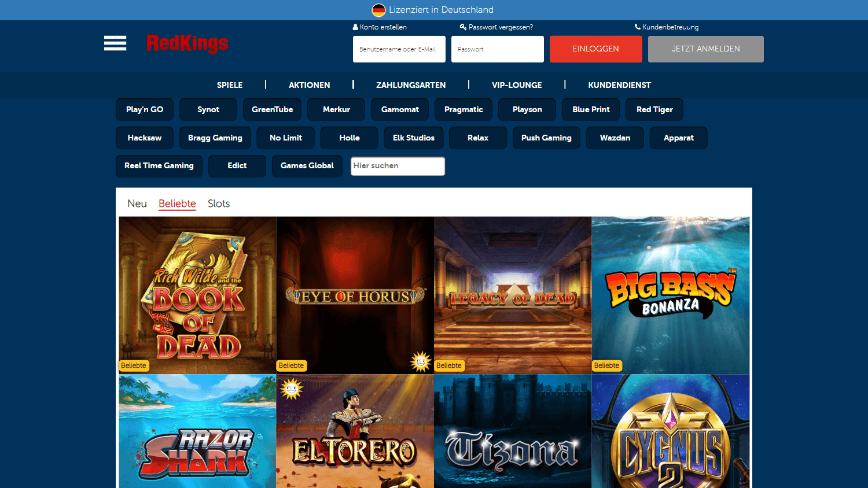868x488 pixels.
Task: Open Big Bass Bonanza game thumbnail
Action: tap(671, 295)
